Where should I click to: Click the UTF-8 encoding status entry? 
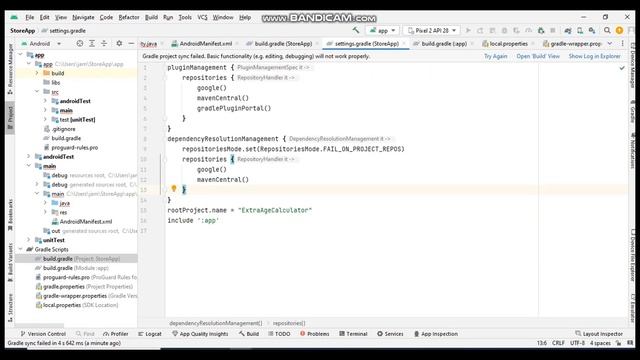(578, 343)
